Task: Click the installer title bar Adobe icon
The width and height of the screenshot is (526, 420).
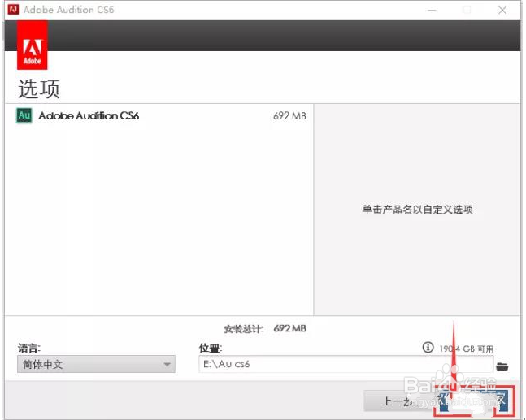Action: click(14, 10)
